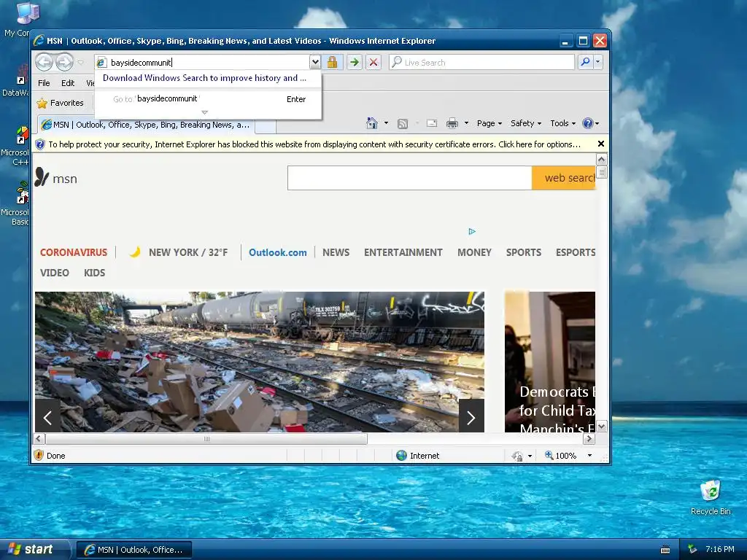Open the ENTERTAINMENT section link

click(403, 252)
